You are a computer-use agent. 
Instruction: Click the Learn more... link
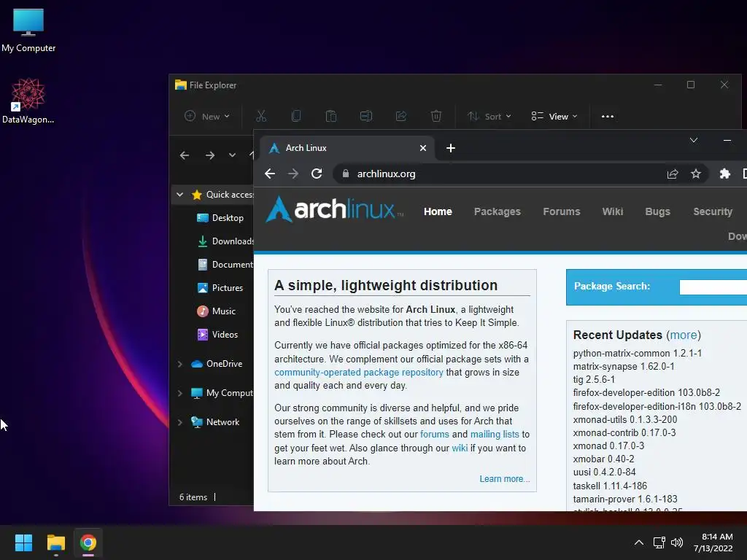(x=505, y=479)
